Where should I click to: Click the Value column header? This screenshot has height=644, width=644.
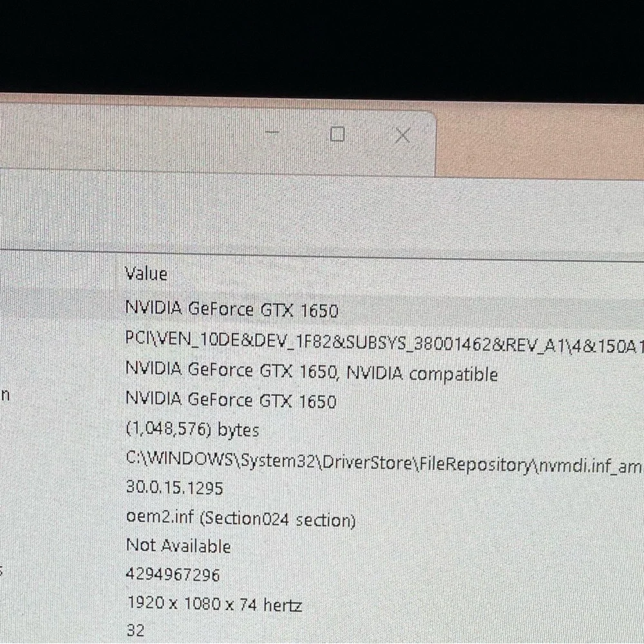[x=146, y=274]
